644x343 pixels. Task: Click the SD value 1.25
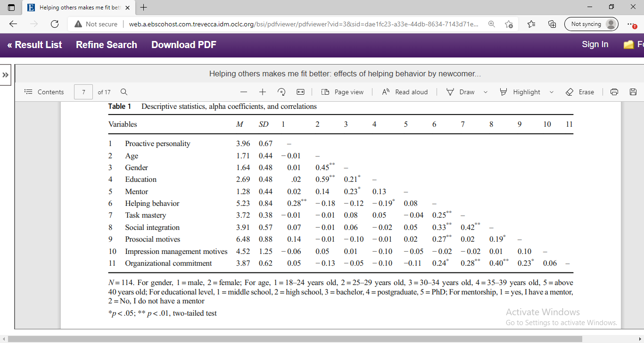pos(266,252)
